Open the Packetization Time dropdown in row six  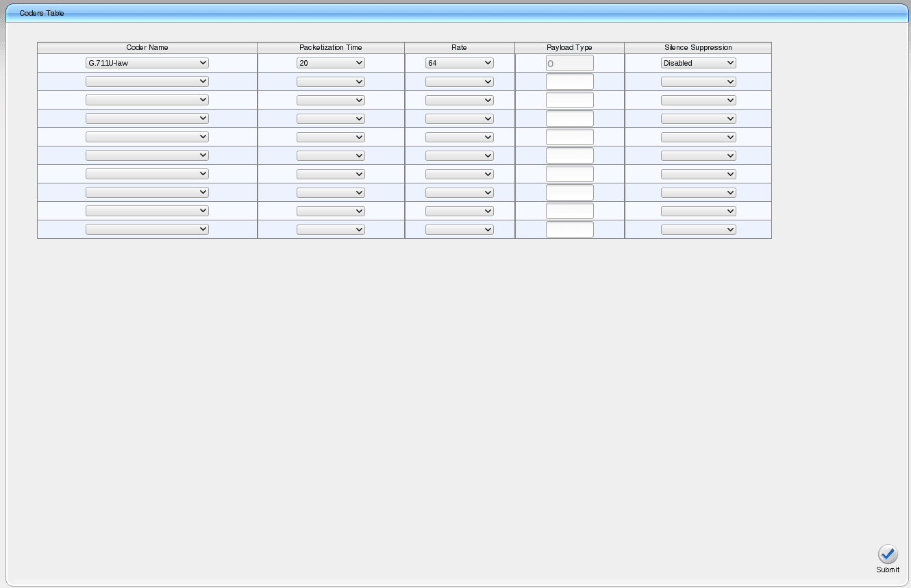331,155
